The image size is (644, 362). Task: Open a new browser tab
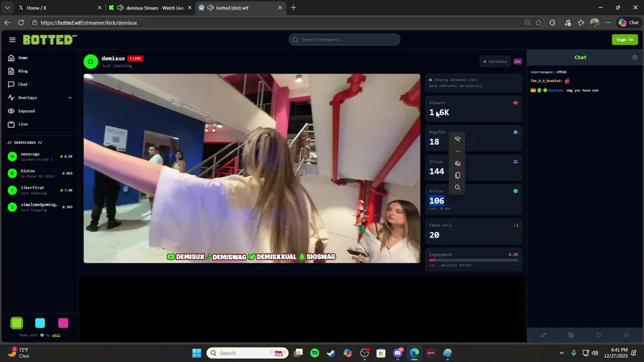click(293, 8)
